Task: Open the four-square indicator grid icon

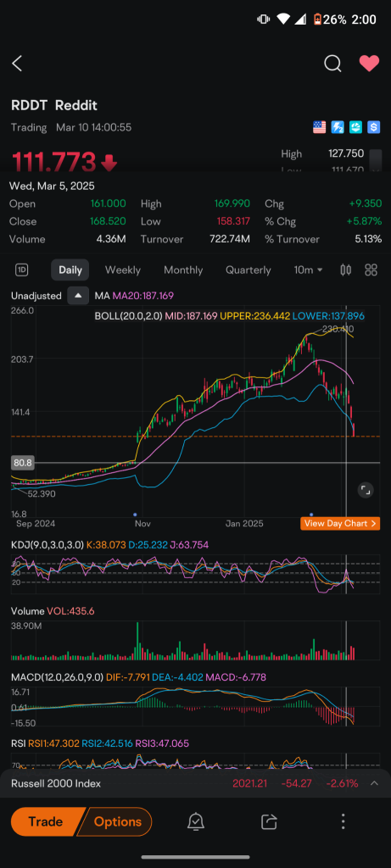Action: [x=371, y=270]
